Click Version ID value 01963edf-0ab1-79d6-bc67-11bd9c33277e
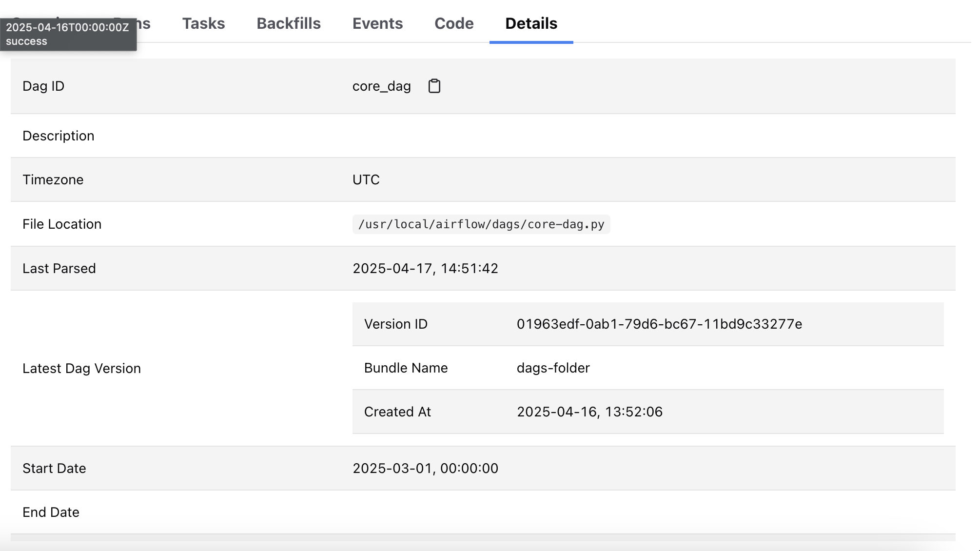Screen dimensions: 980x551 [659, 324]
